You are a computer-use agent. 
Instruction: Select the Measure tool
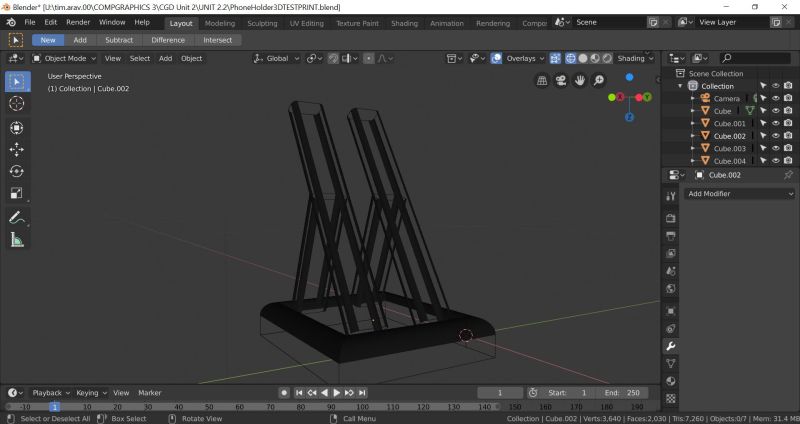(17, 240)
